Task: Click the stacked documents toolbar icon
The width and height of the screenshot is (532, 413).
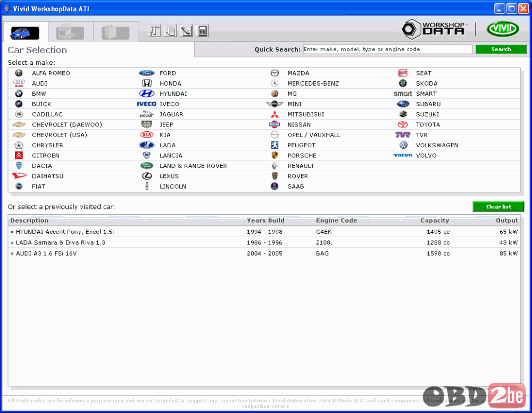Action: tap(170, 31)
